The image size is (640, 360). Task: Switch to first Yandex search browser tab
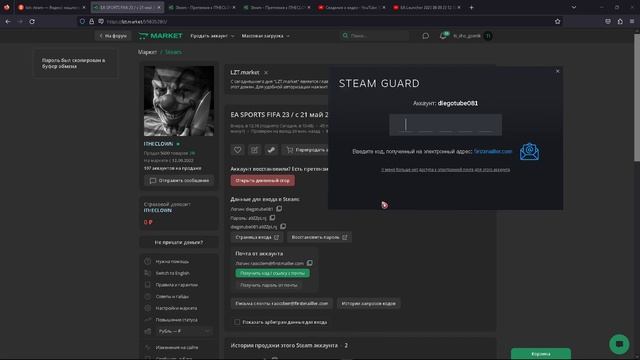pyautogui.click(x=52, y=7)
